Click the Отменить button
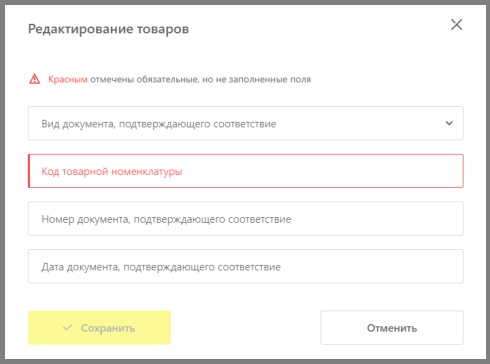Screen dimensions: 490x364 tap(392, 328)
